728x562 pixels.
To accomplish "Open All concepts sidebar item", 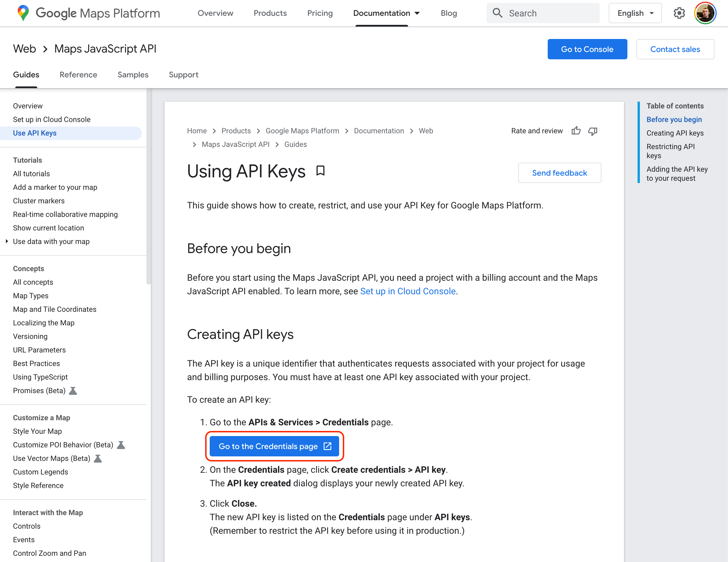I will 33,282.
